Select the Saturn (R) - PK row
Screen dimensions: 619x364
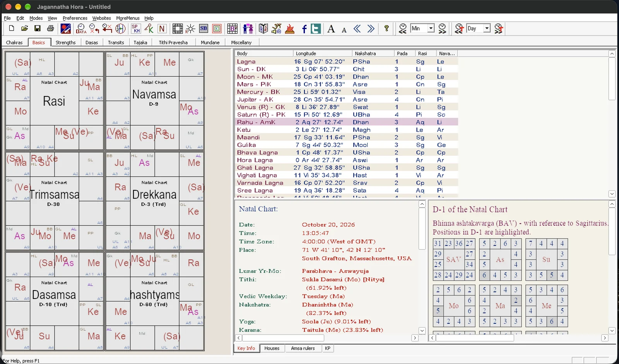(x=346, y=114)
